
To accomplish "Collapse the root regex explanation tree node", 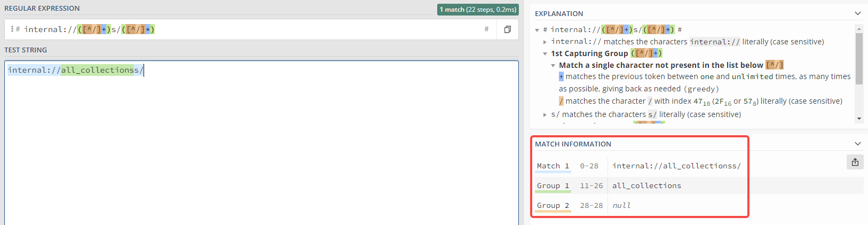I will pos(537,30).
